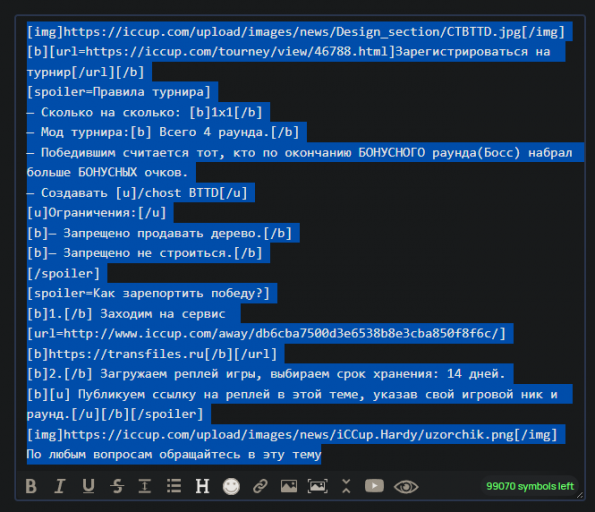Image resolution: width=595 pixels, height=512 pixels.
Task: Toggle post preview with eye icon
Action: [406, 487]
